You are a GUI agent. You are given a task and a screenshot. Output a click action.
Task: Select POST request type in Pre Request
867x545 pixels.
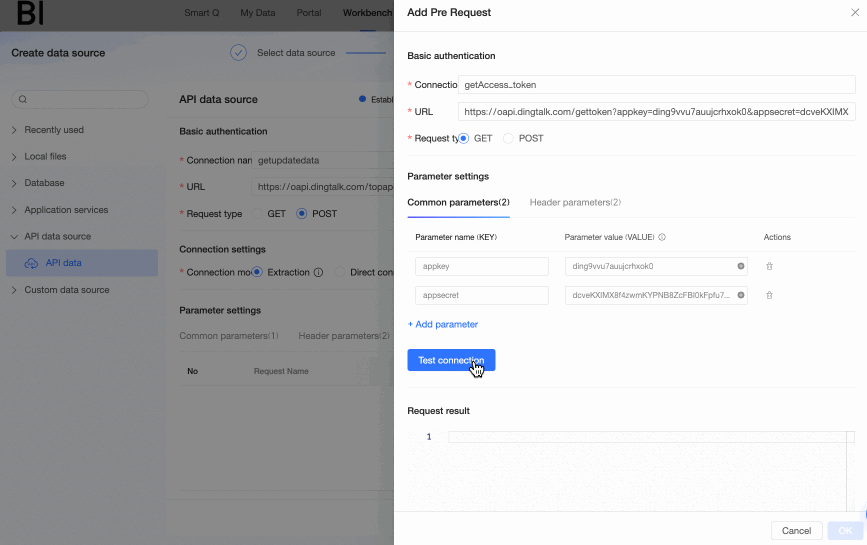[508, 138]
